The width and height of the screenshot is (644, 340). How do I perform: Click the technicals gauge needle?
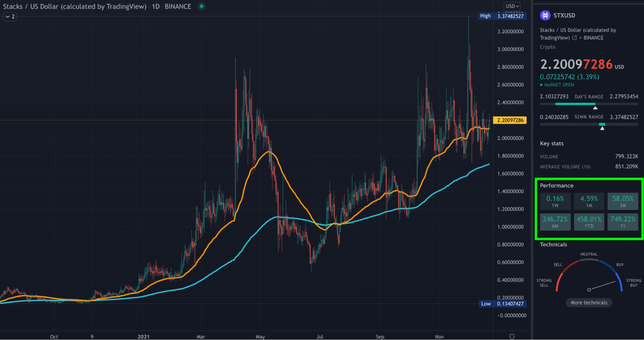[x=602, y=286]
